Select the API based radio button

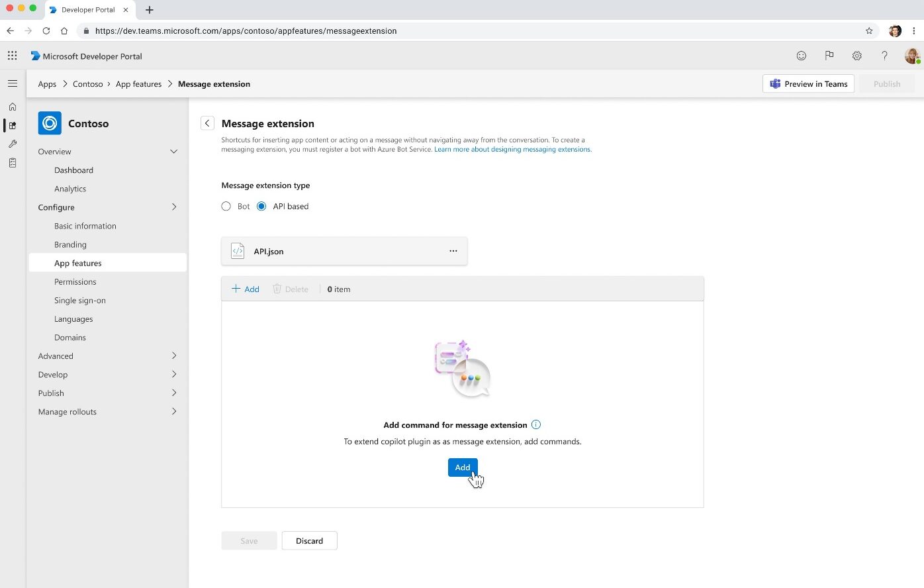coord(261,206)
